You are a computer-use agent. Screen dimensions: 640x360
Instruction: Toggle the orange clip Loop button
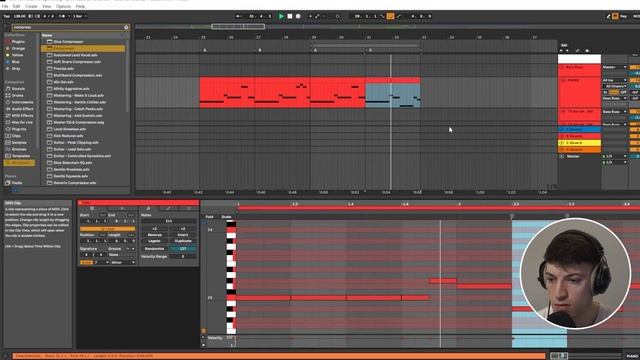108,229
